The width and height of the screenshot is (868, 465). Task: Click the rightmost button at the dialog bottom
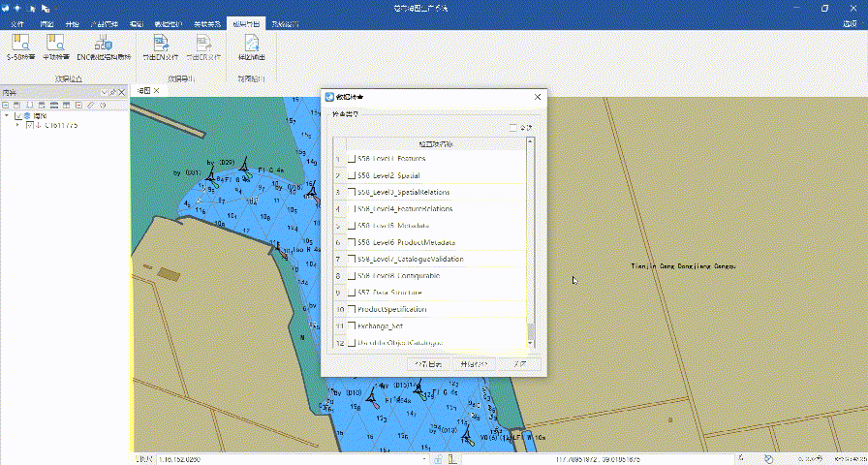[x=521, y=364]
